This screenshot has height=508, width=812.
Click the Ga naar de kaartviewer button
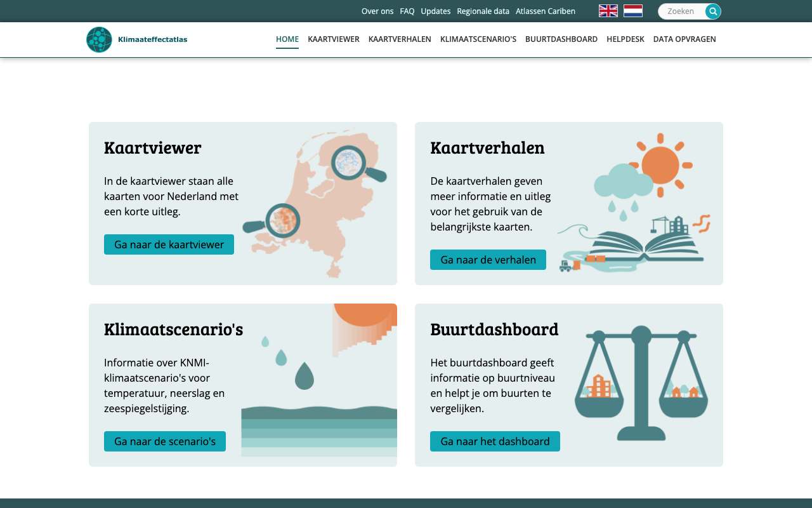[169, 244]
